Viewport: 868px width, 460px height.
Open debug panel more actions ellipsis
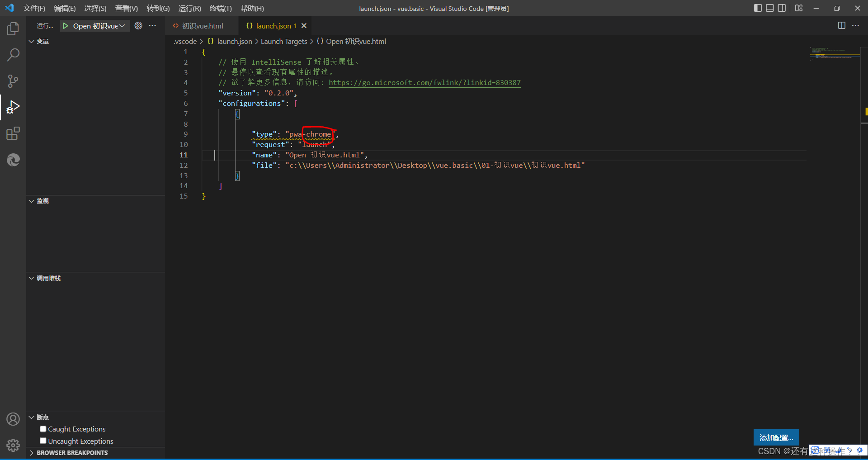click(152, 26)
